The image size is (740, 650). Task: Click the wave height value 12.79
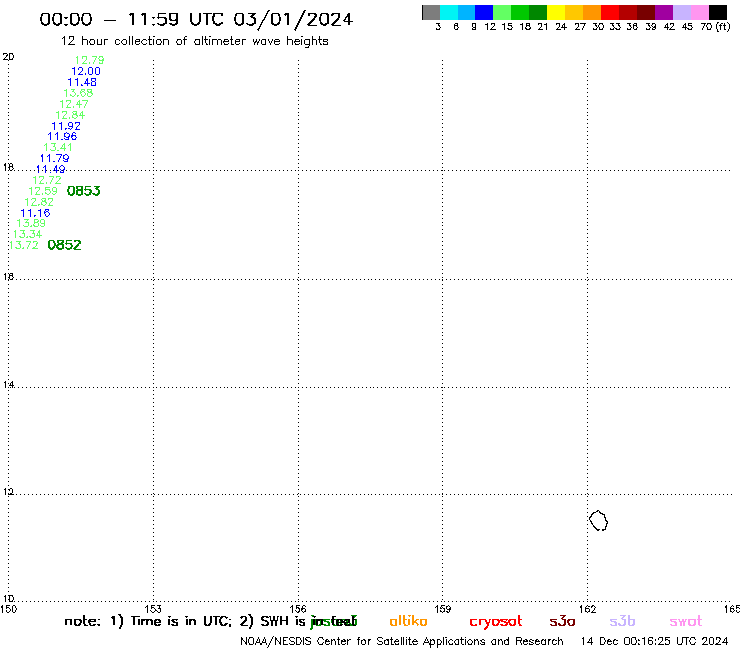pyautogui.click(x=89, y=60)
